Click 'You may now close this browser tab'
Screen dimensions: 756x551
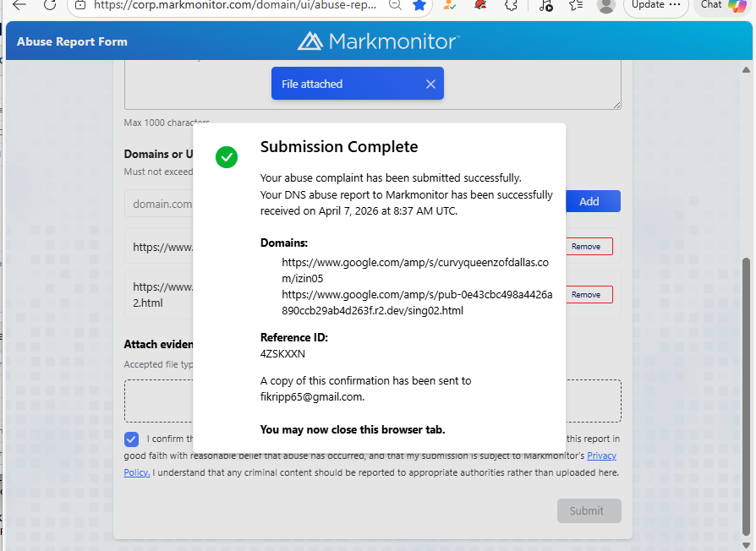353,429
